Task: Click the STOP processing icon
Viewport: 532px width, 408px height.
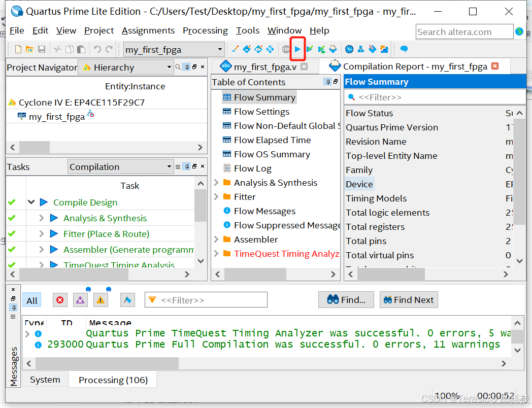Action: click(286, 50)
